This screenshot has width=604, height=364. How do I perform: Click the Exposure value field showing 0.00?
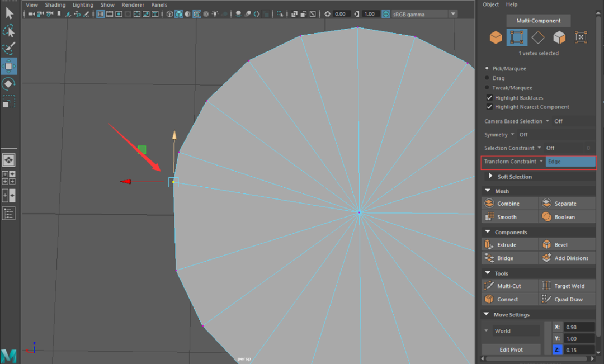pos(342,14)
